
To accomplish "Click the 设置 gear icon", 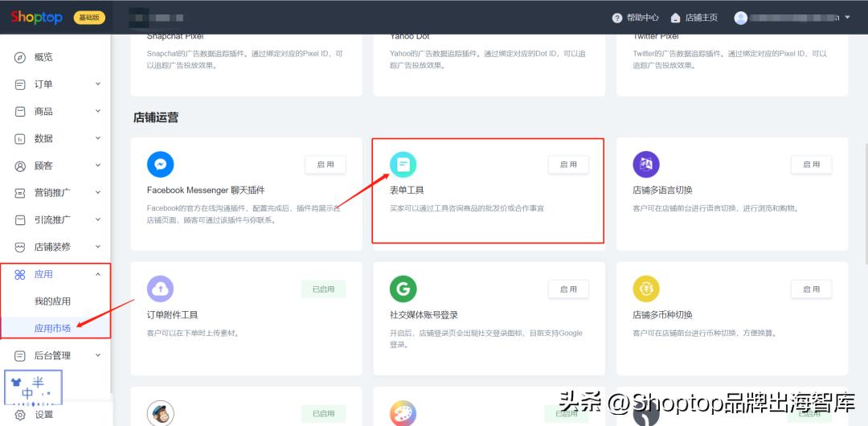I will pyautogui.click(x=20, y=415).
